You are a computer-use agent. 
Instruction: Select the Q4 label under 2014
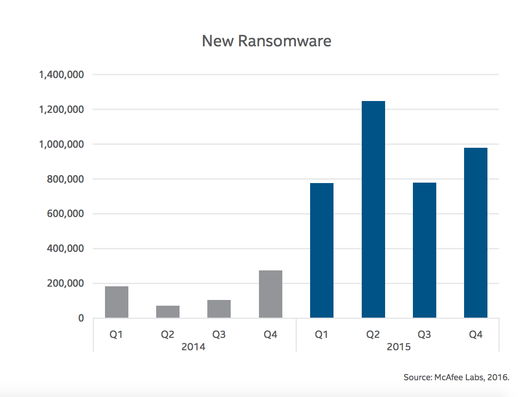click(270, 334)
